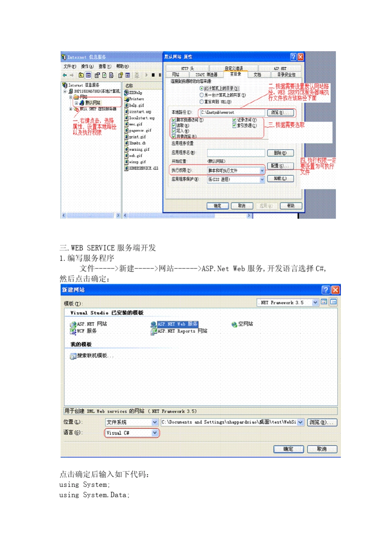Click the stop (square) icon in IIS toolbar

pos(153,75)
